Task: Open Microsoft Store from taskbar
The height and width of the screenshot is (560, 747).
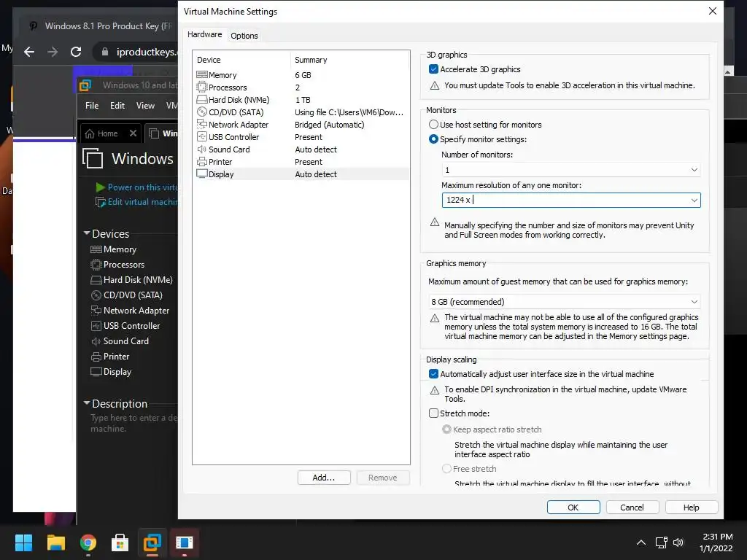Action: coord(120,542)
